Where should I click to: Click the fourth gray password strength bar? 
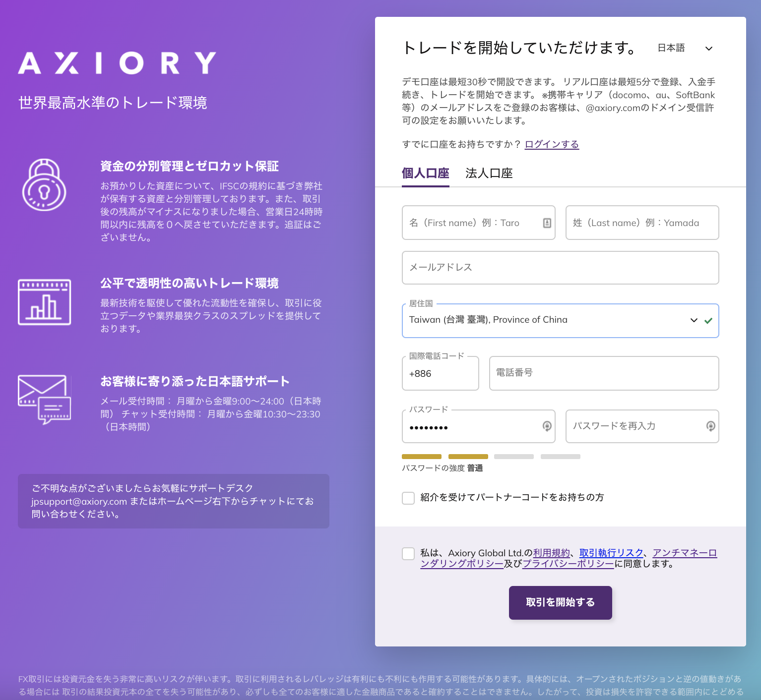pos(561,457)
